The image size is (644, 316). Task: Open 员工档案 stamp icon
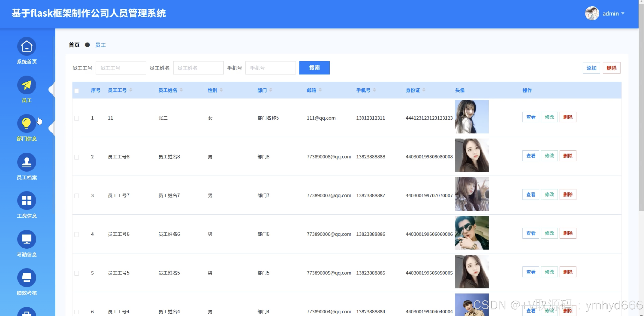(27, 162)
